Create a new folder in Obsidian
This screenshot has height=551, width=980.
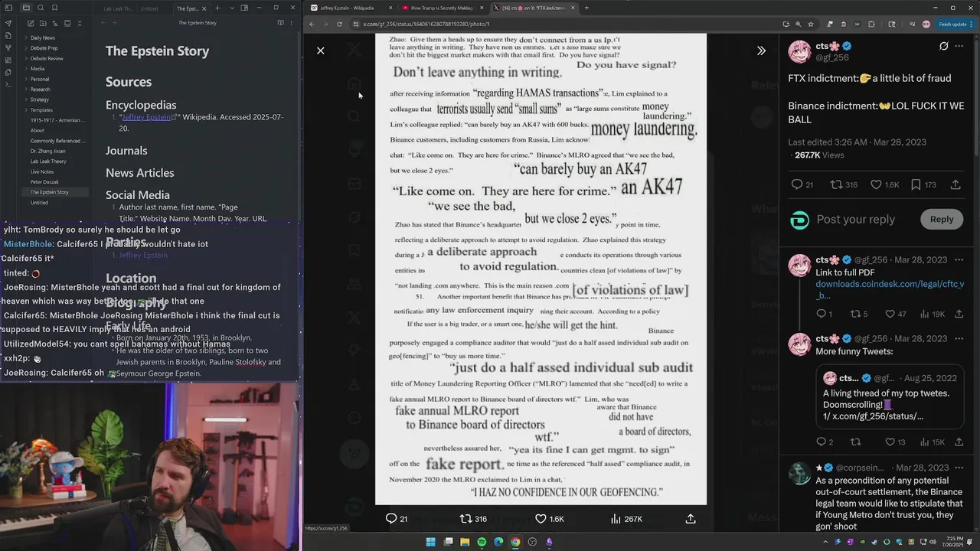[42, 23]
